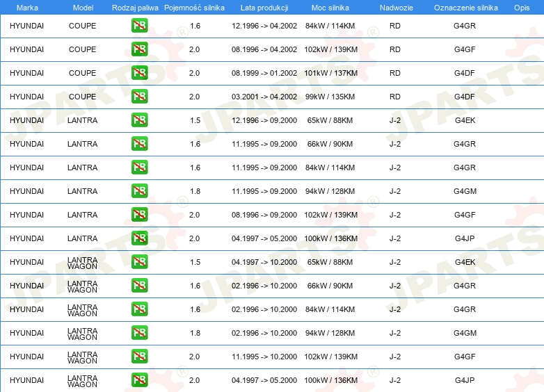Viewport: 544px width, 392px height.
Task: Click the petrol icon in the COUPE 102kW / 139KM row
Action: click(x=139, y=49)
